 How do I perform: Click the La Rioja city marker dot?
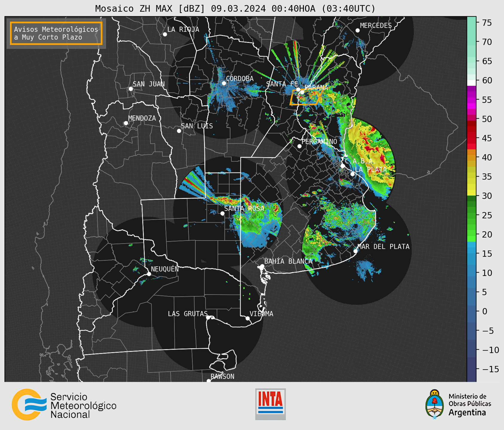[165, 34]
